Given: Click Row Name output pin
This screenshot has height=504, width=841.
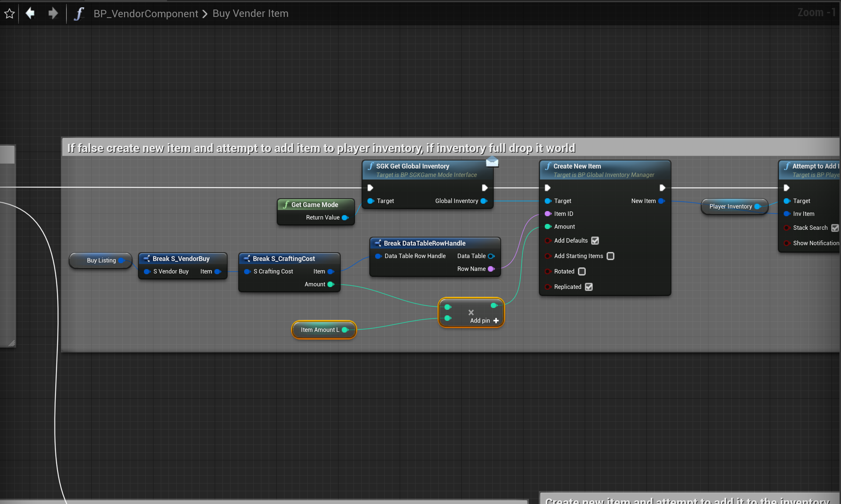Looking at the screenshot, I should click(x=491, y=269).
